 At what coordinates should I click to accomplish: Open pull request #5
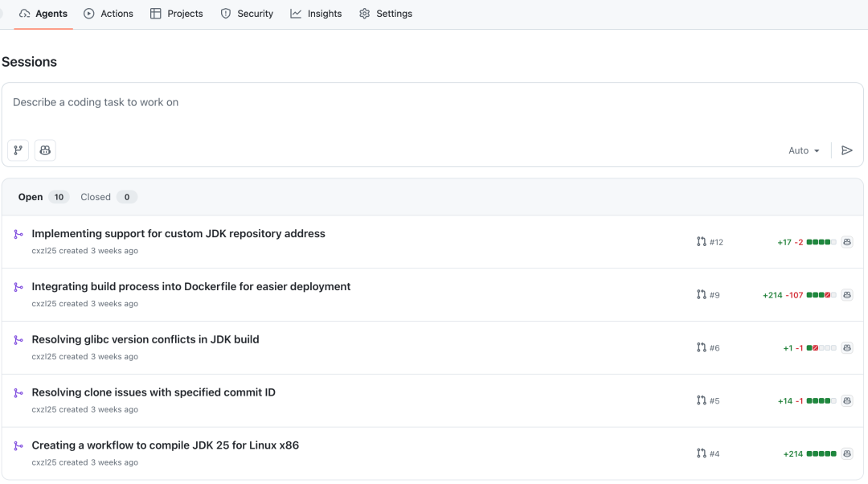coord(708,401)
